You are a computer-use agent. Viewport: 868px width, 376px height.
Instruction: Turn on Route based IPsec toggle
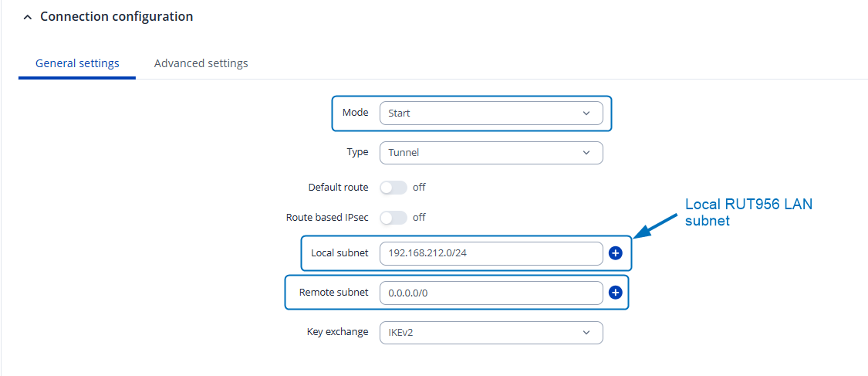(x=393, y=218)
